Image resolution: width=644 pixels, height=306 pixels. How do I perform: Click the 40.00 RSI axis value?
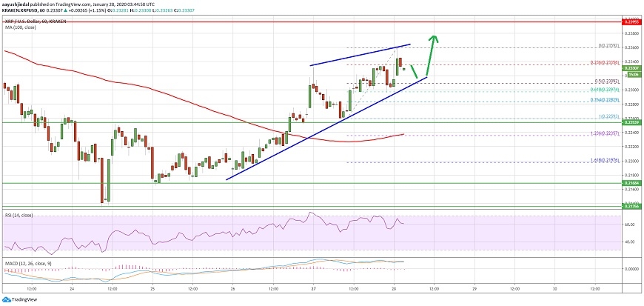pos(630,242)
